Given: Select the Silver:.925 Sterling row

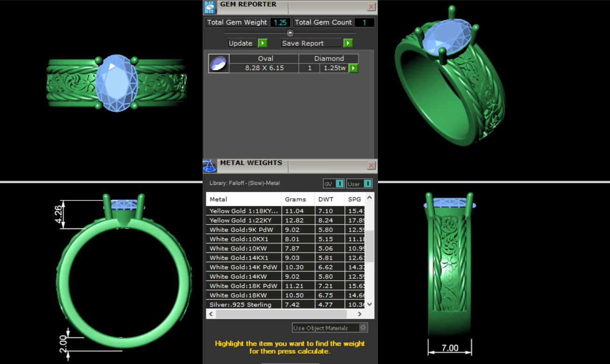Looking at the screenshot, I should pos(243,305).
